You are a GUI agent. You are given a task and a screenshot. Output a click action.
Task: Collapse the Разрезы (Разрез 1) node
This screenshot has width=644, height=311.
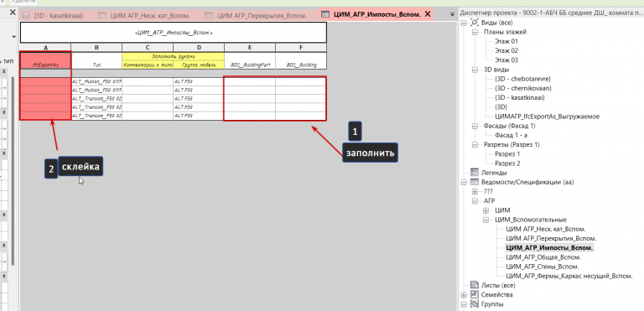(475, 145)
